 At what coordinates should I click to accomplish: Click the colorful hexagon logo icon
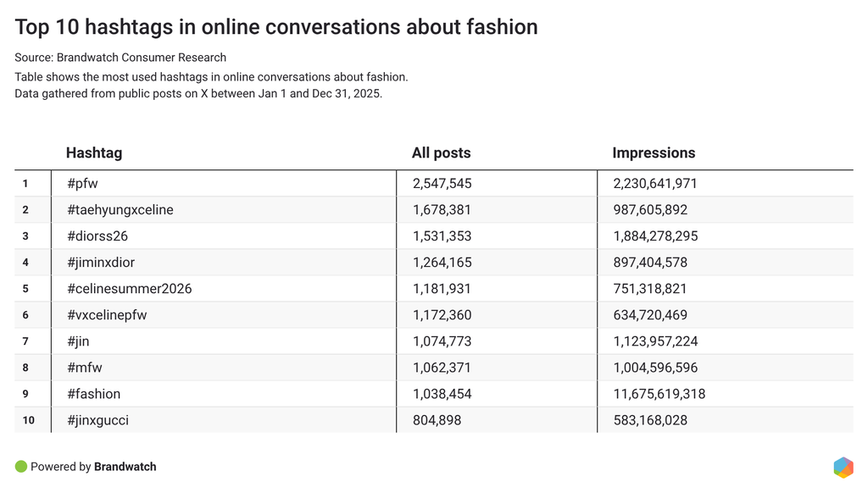(x=843, y=467)
